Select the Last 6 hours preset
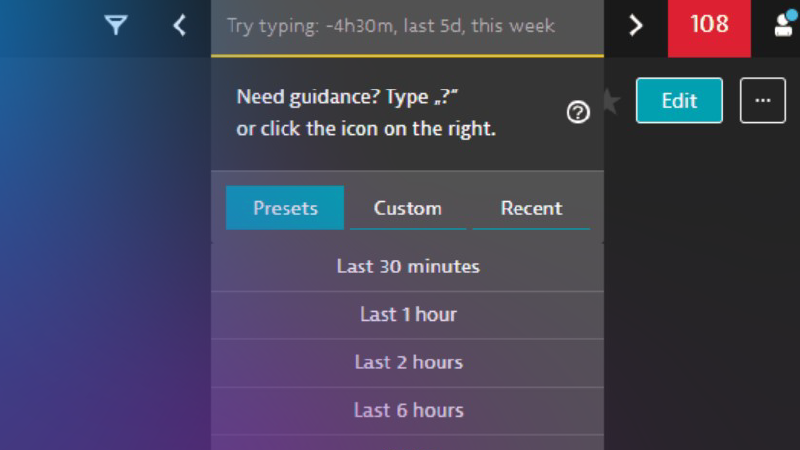The height and width of the screenshot is (450, 800). [x=408, y=411]
